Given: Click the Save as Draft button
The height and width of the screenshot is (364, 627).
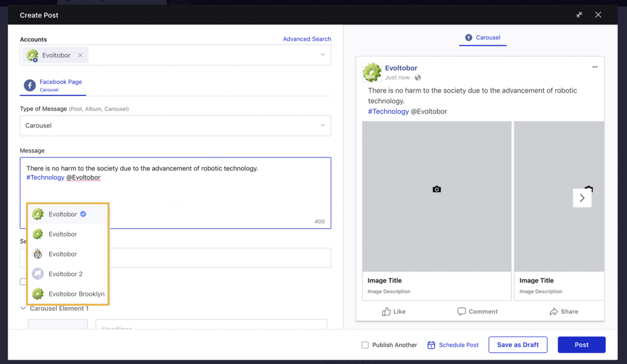Looking at the screenshot, I should tap(518, 345).
